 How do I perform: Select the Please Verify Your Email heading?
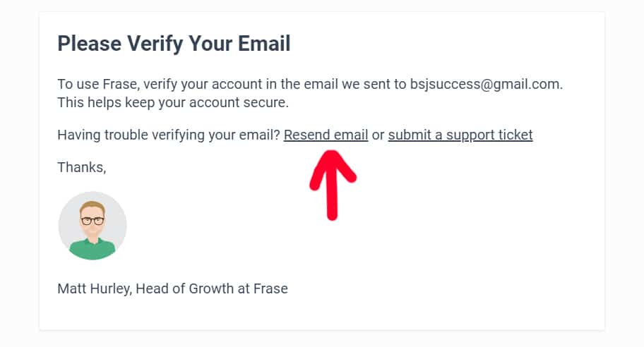174,44
